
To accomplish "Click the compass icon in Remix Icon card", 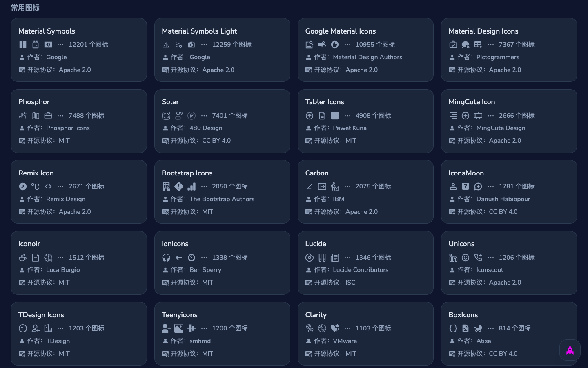I will pyautogui.click(x=23, y=186).
